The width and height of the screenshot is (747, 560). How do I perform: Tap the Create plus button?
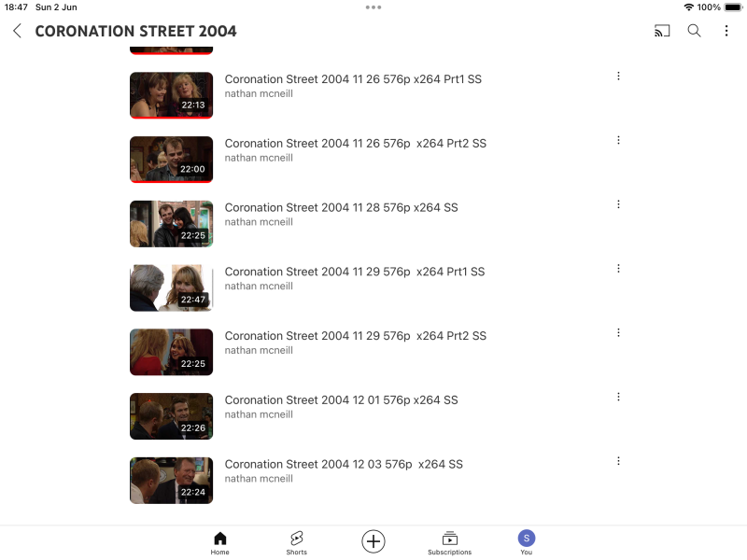click(x=373, y=541)
